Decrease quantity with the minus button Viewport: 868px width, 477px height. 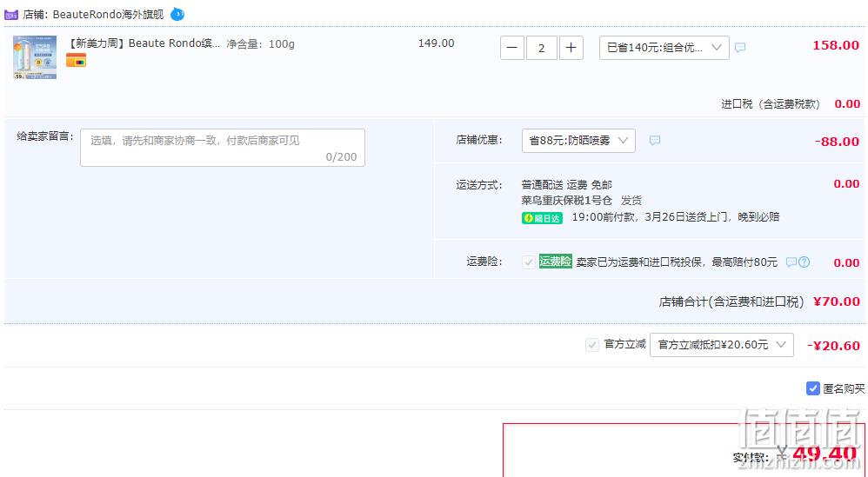point(512,48)
